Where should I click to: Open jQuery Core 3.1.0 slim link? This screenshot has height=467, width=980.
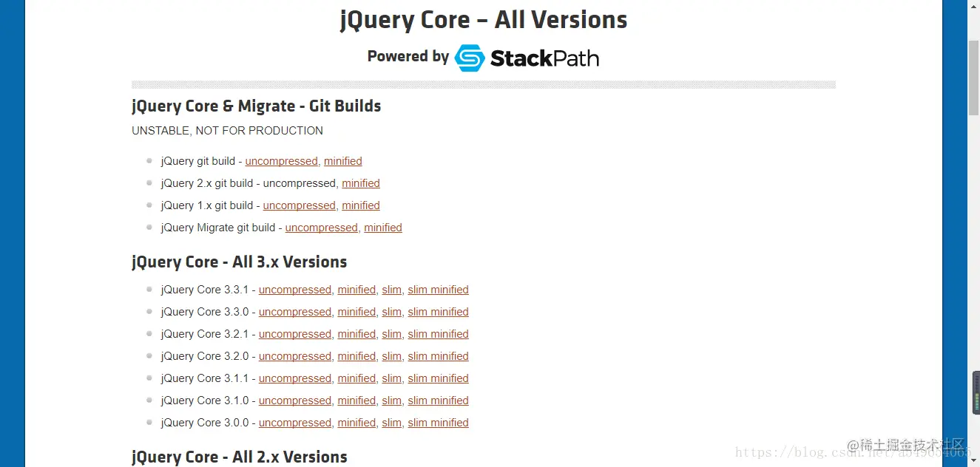point(392,400)
